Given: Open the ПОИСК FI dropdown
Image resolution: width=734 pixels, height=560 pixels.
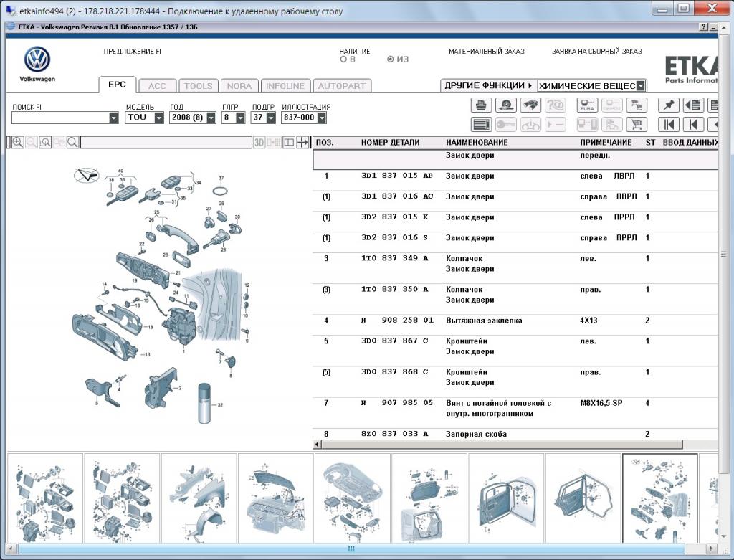Looking at the screenshot, I should 113,118.
